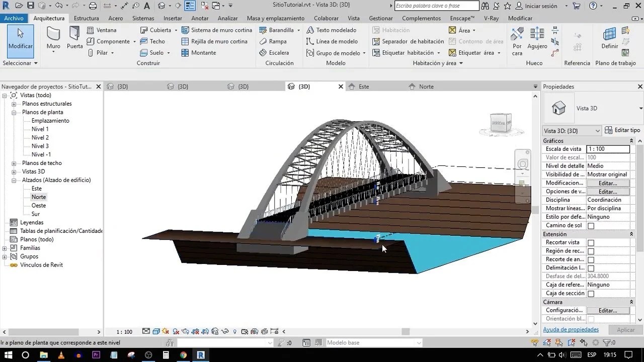Image resolution: width=644 pixels, height=362 pixels.
Task: Enable the Recortar vista checkbox
Action: tap(591, 243)
